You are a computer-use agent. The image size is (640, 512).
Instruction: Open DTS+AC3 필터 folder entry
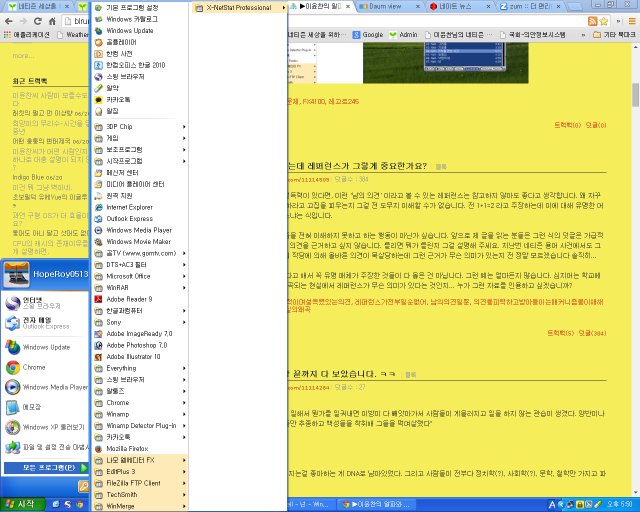(140, 265)
